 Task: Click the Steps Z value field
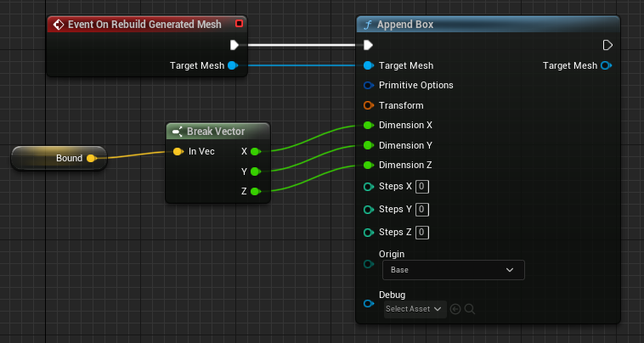tap(422, 233)
